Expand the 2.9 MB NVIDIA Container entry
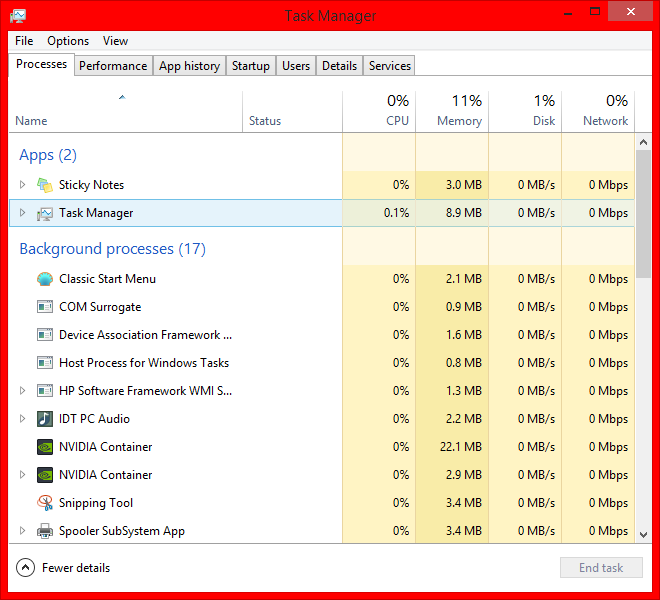This screenshot has height=600, width=660. [x=22, y=475]
